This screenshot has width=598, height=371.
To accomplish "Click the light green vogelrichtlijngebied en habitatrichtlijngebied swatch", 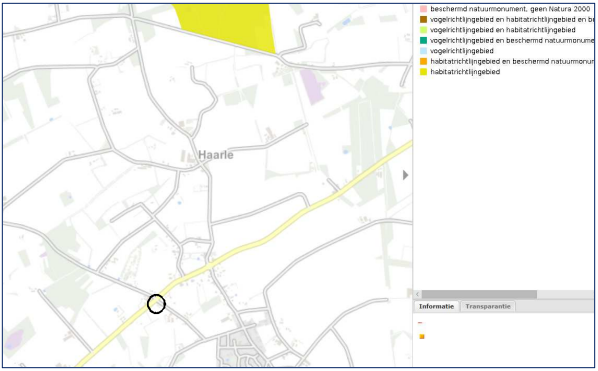I will [423, 30].
